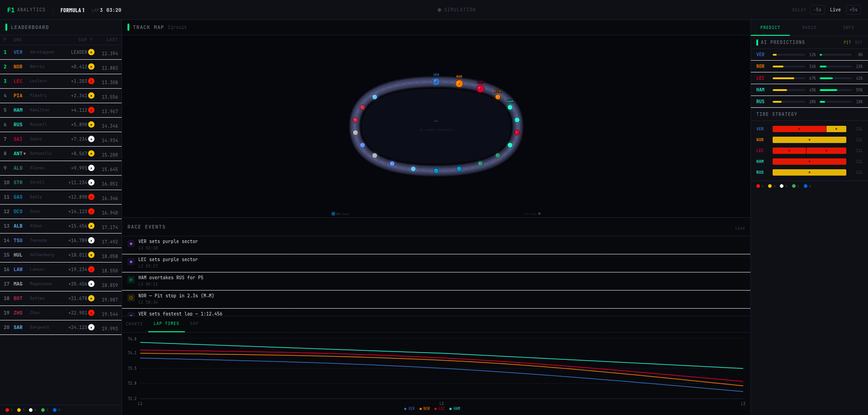Click the hard tire icon in Sainz's row
Image resolution: width=868 pixels, height=415 pixels.
pyautogui.click(x=91, y=139)
